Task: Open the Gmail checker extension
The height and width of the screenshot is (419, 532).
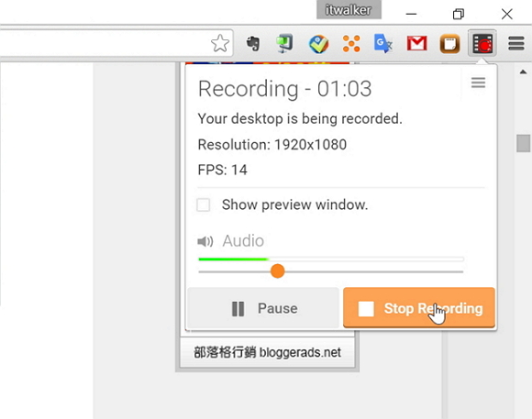Action: (x=416, y=43)
